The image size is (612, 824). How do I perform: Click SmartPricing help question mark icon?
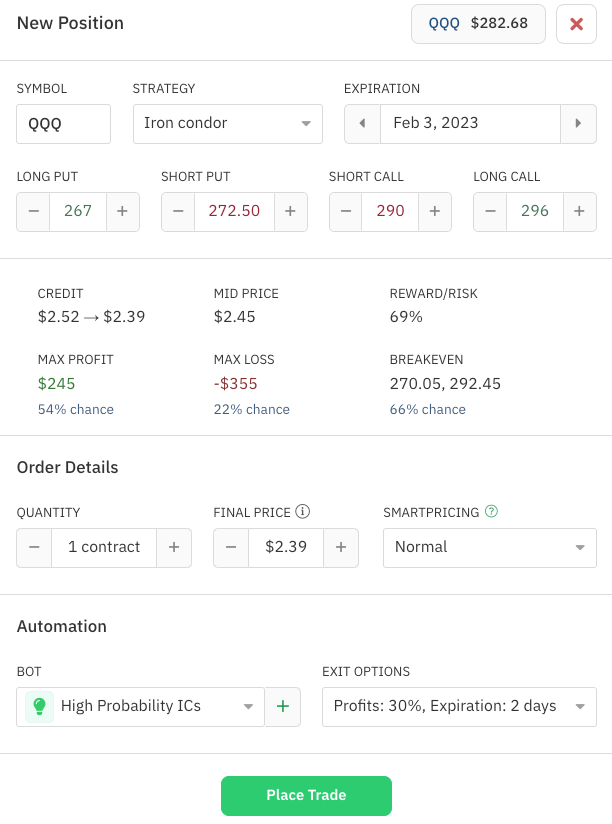coord(491,512)
